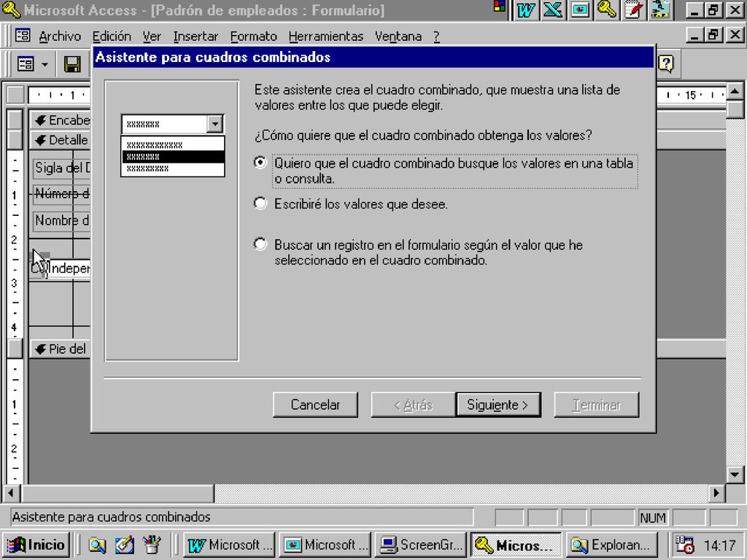Viewport: 747px width, 560px height.
Task: Open the Insertar menu
Action: click(196, 36)
